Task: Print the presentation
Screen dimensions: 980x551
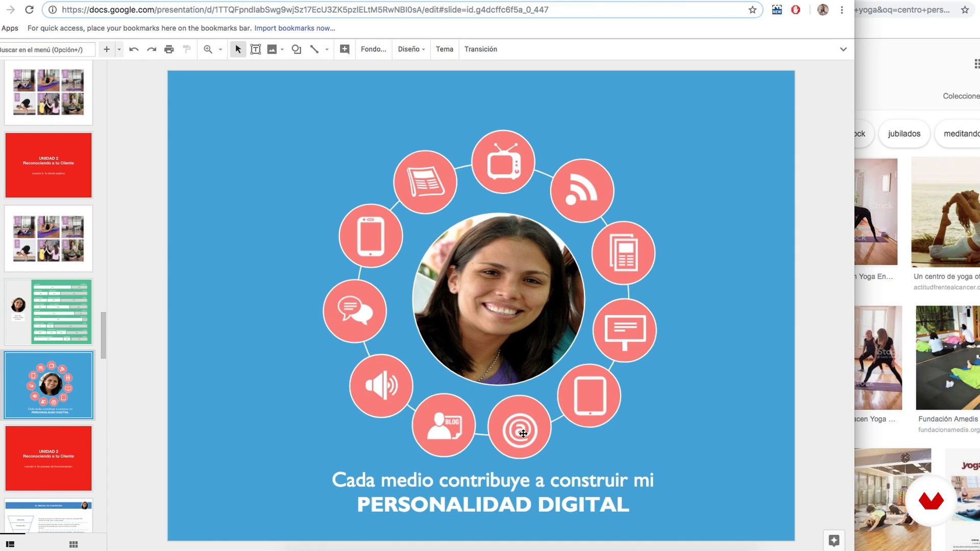Action: click(169, 49)
